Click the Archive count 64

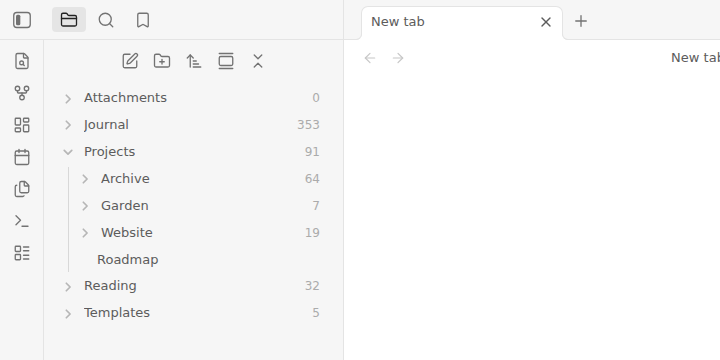[312, 179]
